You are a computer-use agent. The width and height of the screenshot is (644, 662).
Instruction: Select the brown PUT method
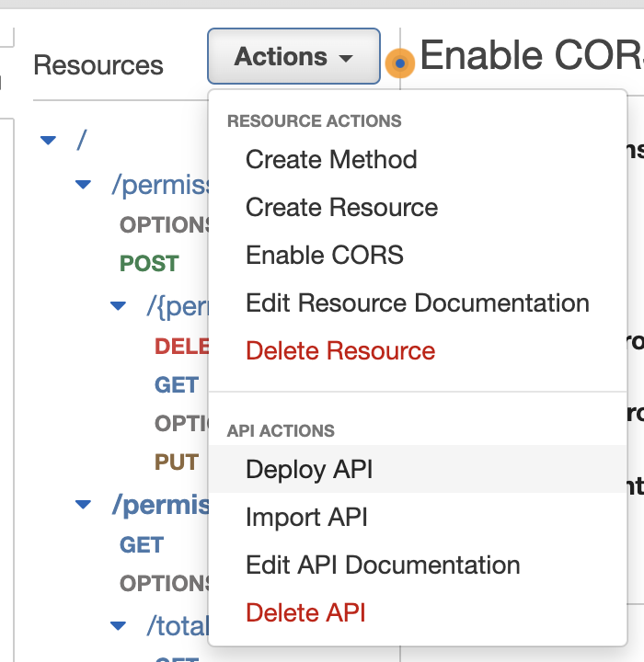177,462
